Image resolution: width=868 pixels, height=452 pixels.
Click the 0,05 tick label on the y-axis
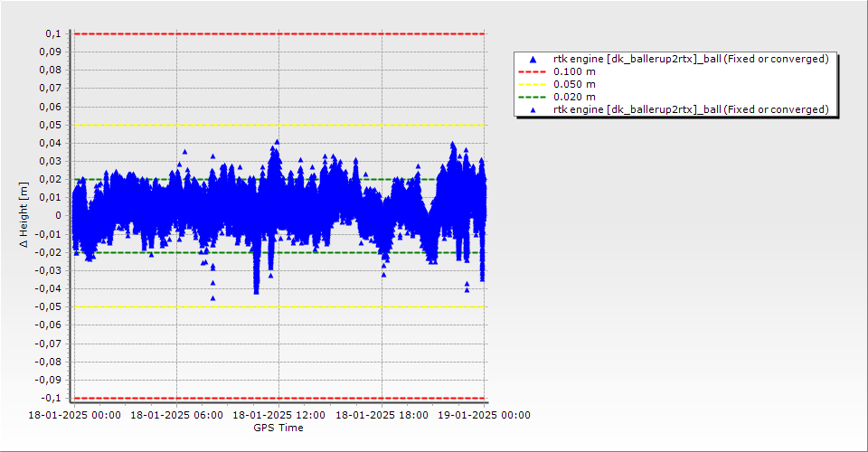[x=50, y=125]
